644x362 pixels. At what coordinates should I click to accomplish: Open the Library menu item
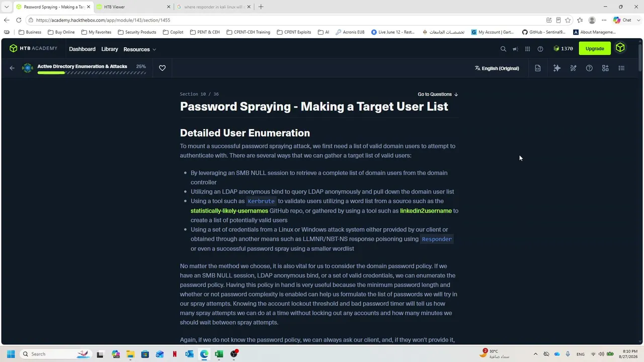pyautogui.click(x=110, y=49)
